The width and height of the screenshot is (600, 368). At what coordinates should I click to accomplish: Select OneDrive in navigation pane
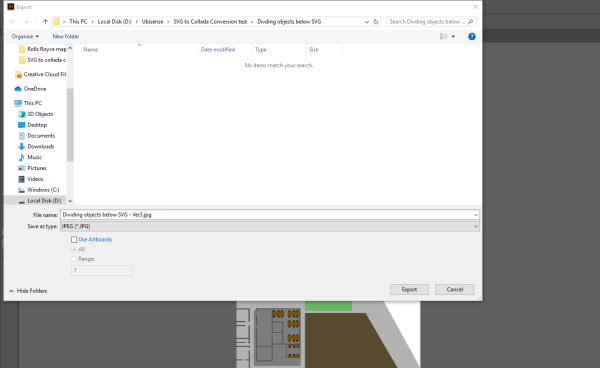click(31, 89)
